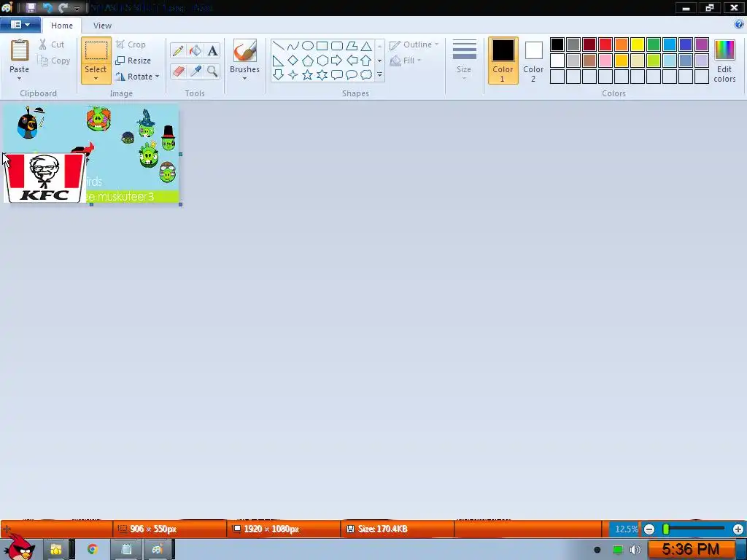This screenshot has height=560, width=747.
Task: Pick the Triangle shape
Action: tap(366, 46)
